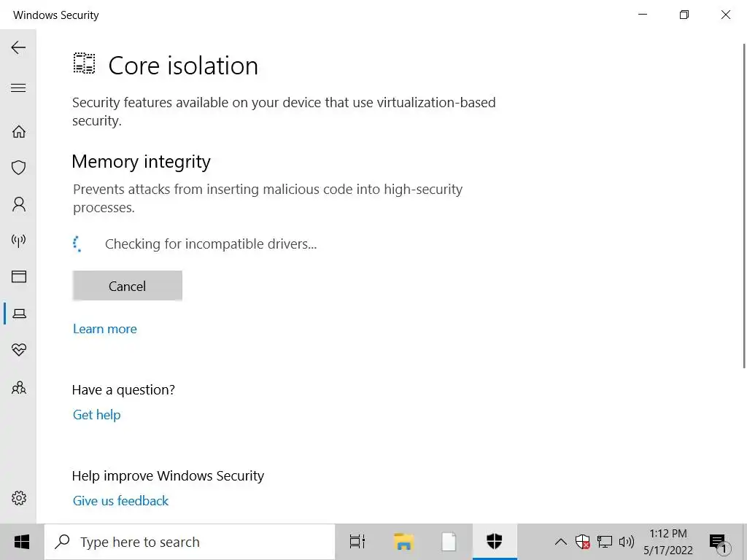Open Account protection person icon
The image size is (747, 560).
(19, 204)
